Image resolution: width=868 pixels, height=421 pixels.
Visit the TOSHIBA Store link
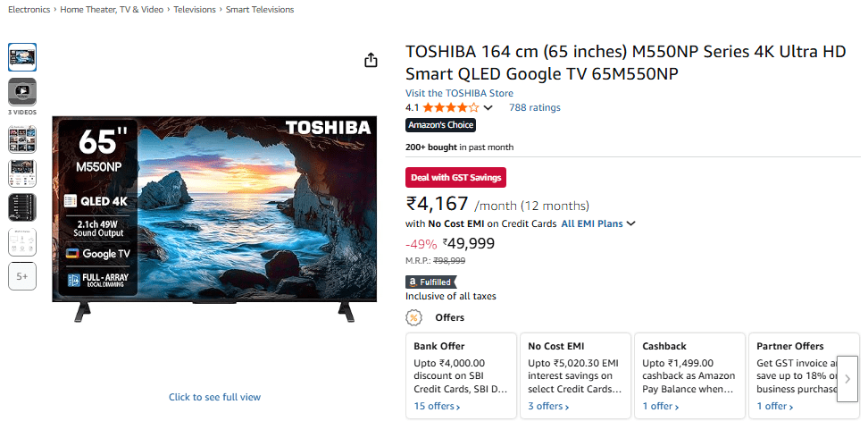[459, 93]
